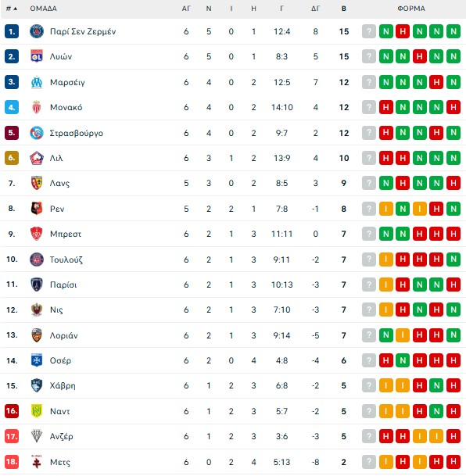Click the Lyon OL team logo

[x=37, y=56]
